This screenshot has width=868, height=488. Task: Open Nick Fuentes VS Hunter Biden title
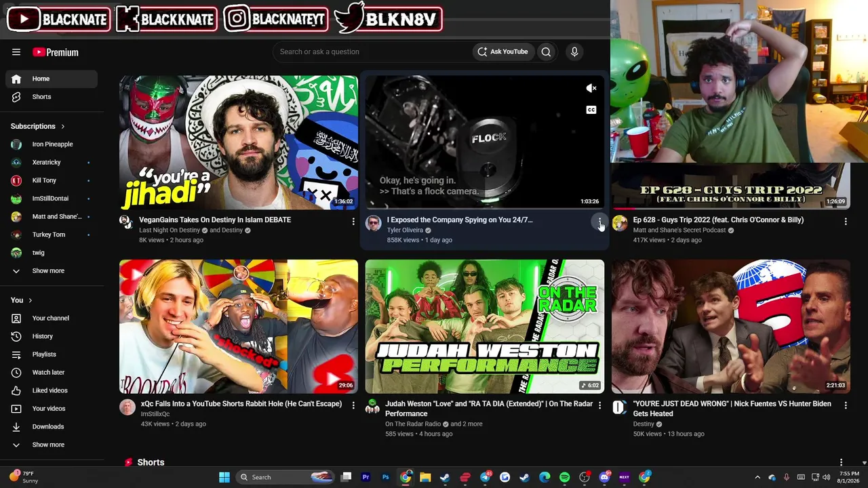732,409
